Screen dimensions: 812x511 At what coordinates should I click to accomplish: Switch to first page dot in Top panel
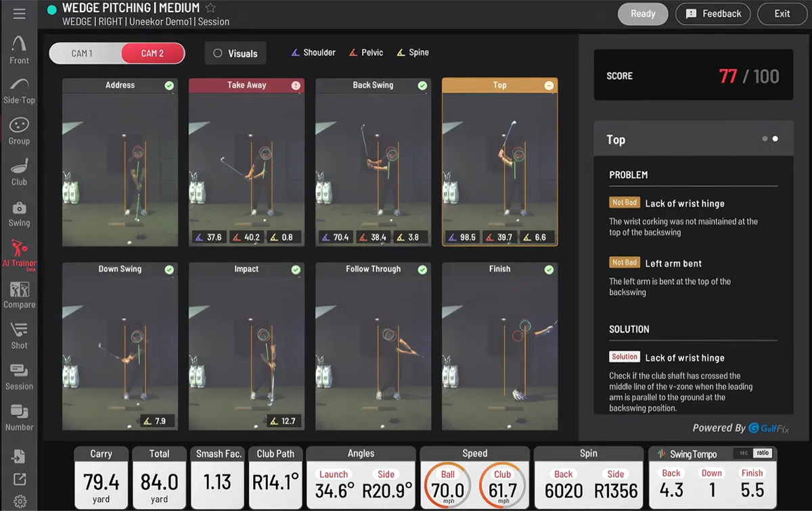pos(765,139)
